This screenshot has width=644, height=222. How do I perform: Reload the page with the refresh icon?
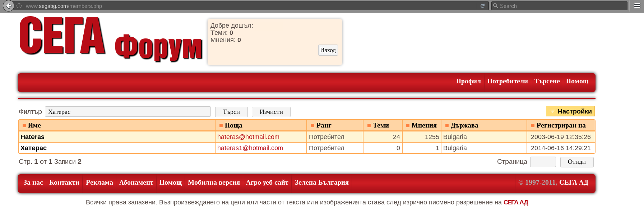click(482, 6)
